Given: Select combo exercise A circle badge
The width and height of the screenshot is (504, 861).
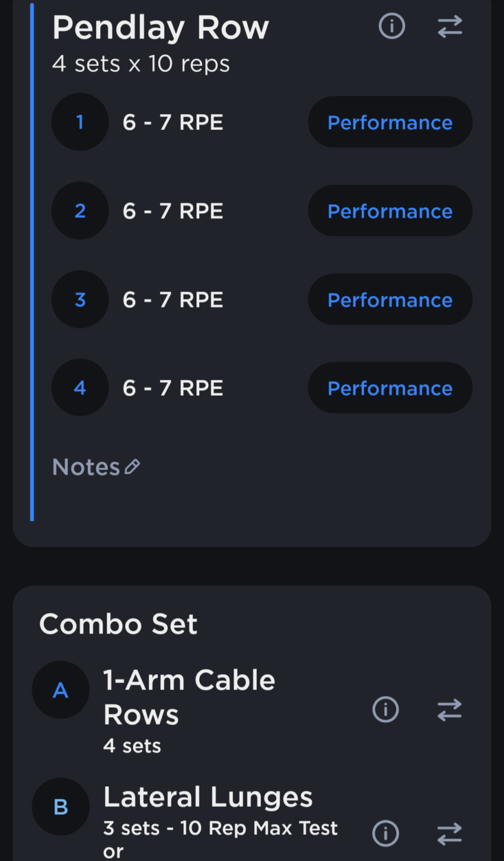Looking at the screenshot, I should [60, 690].
